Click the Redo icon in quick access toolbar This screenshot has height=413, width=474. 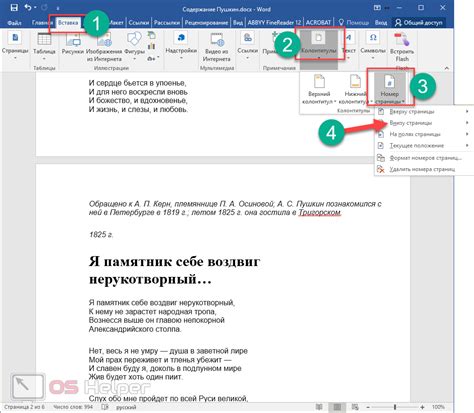(45, 8)
